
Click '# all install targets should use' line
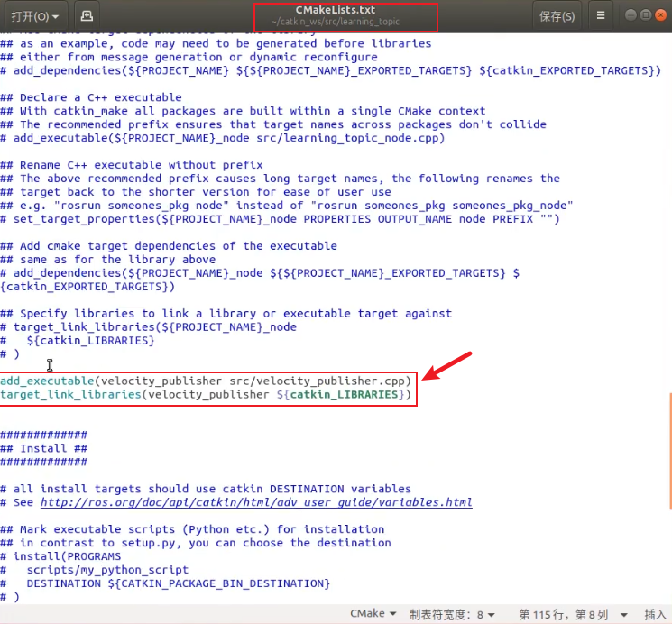coord(206,489)
